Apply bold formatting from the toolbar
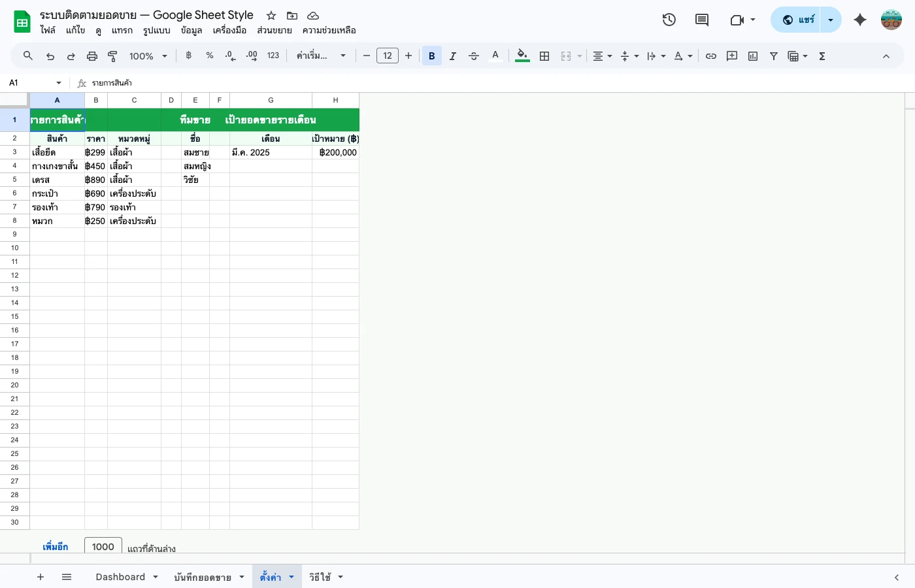 [x=431, y=56]
